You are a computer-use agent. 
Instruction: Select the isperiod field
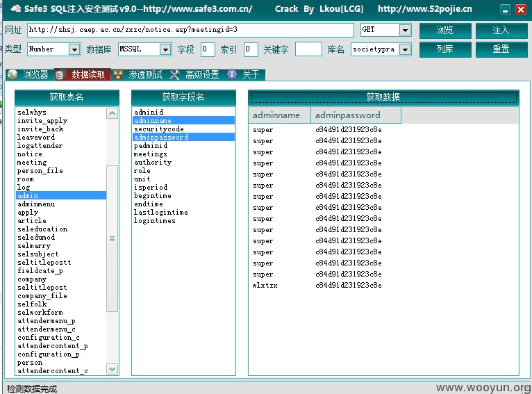point(183,188)
